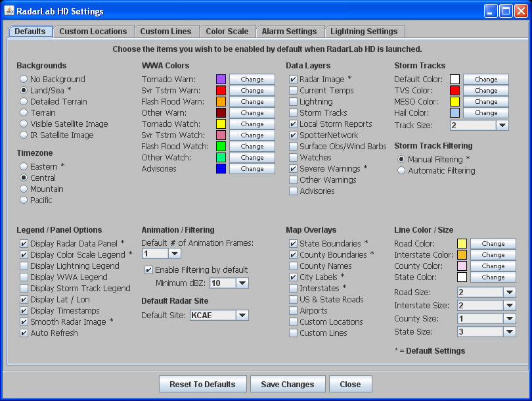Check Display Storm Track Legend
The image size is (532, 401).
pos(75,289)
